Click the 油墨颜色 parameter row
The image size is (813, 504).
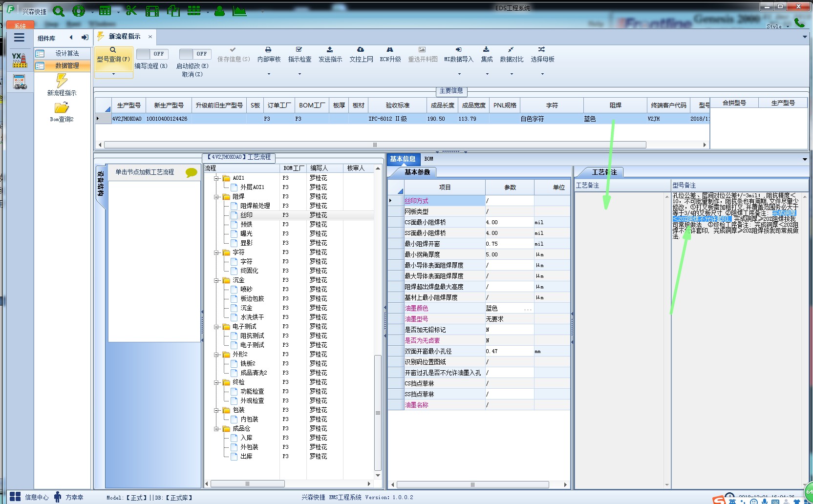point(479,308)
